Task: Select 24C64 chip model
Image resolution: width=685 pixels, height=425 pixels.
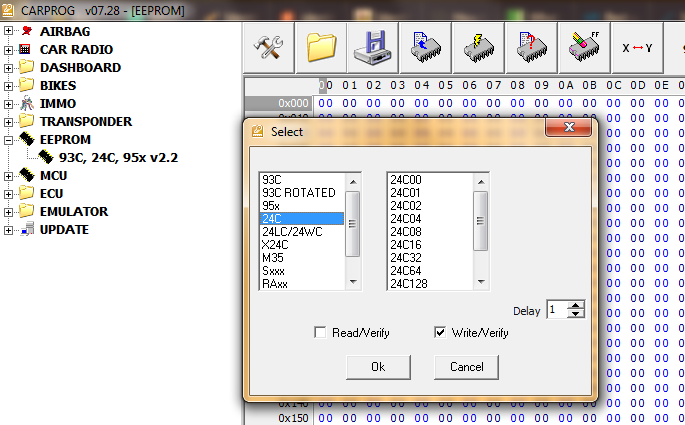Action: [x=430, y=271]
